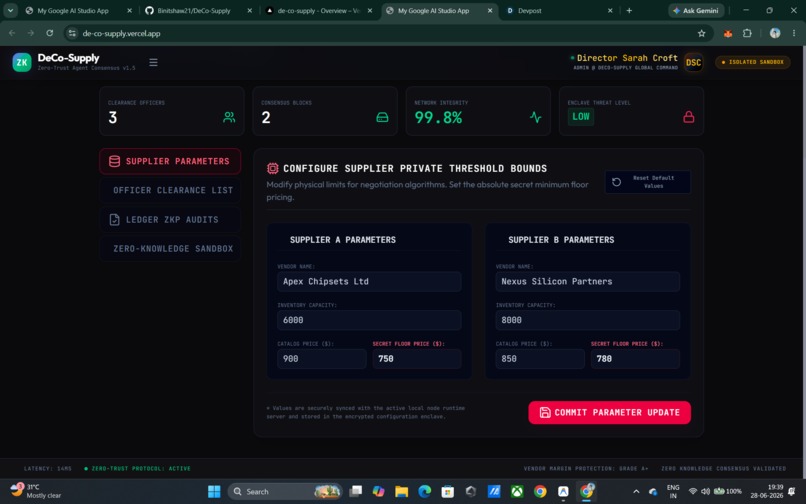Click Supplier B secret floor price 780
The width and height of the screenshot is (806, 504).
coord(635,359)
